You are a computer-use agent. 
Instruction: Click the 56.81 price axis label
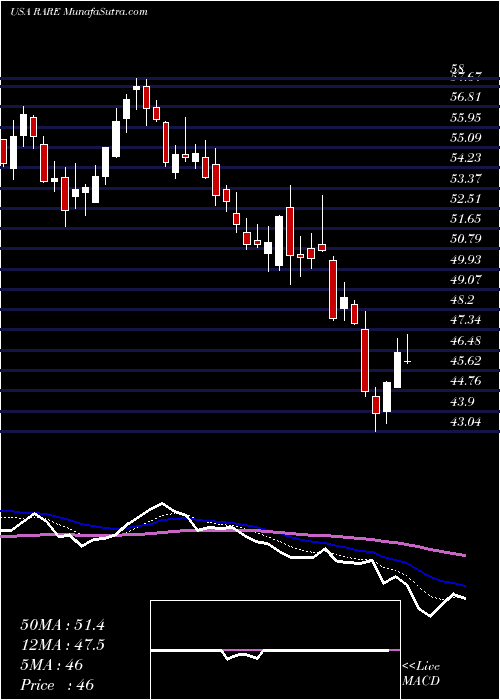pos(466,97)
